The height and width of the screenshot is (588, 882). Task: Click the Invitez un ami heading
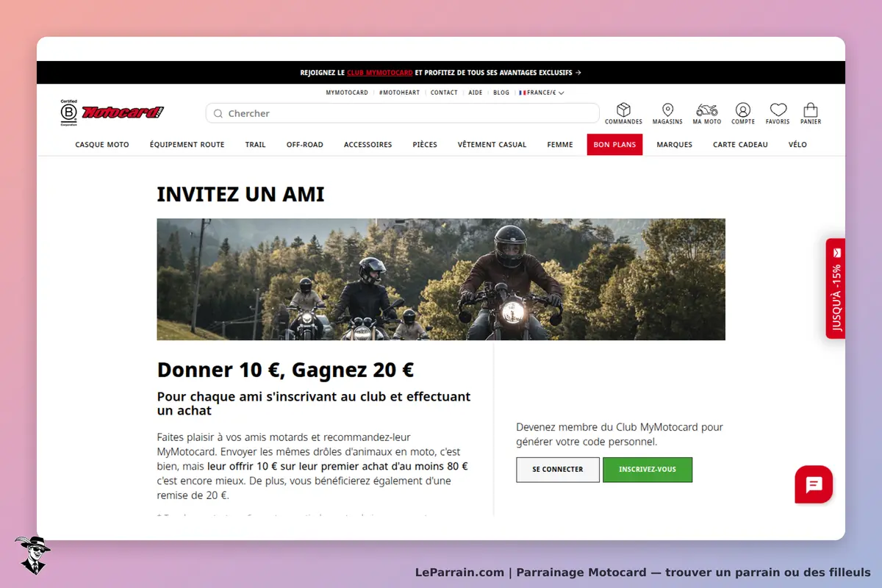pos(240,195)
